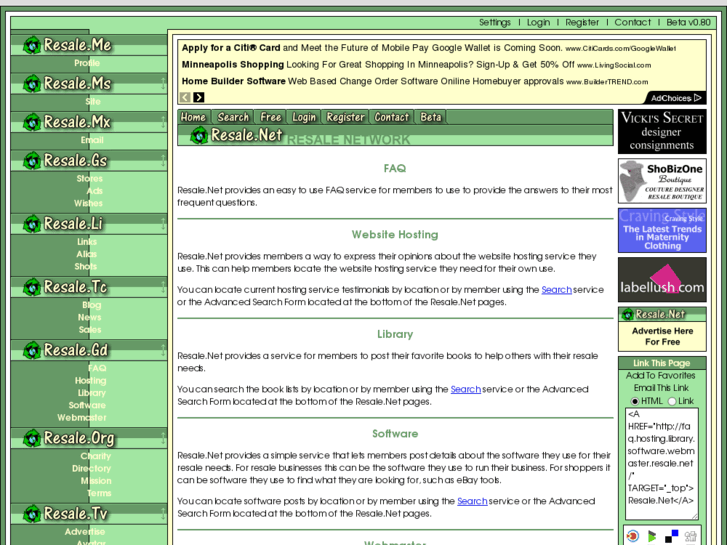The height and width of the screenshot is (545, 727).
Task: Toggle the arrow on Resale.Gd header
Action: point(163,350)
